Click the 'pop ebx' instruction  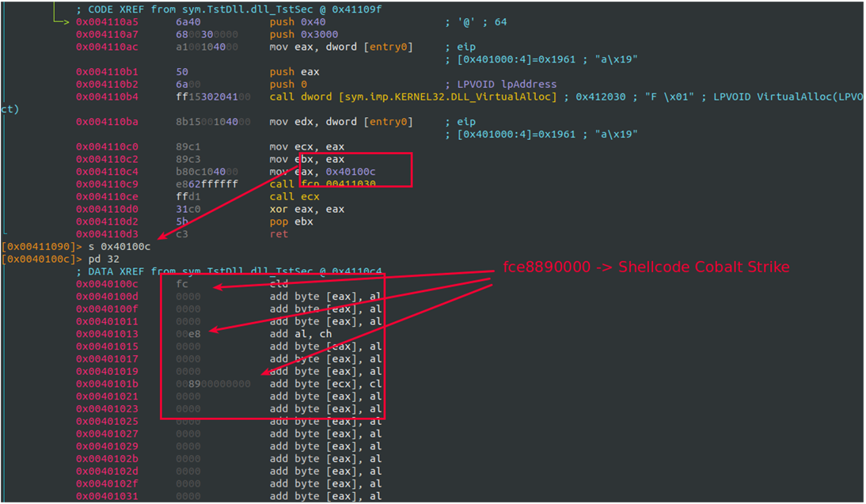(x=291, y=222)
